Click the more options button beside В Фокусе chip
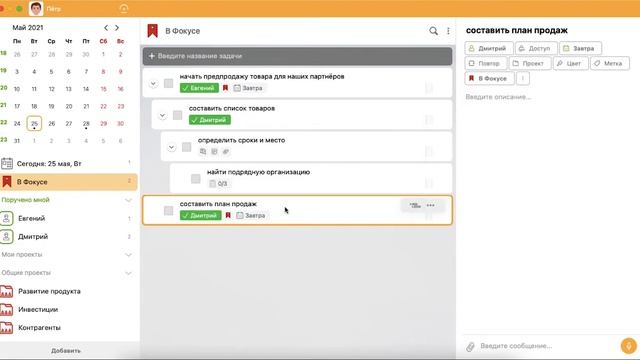The image size is (640, 360). point(523,78)
